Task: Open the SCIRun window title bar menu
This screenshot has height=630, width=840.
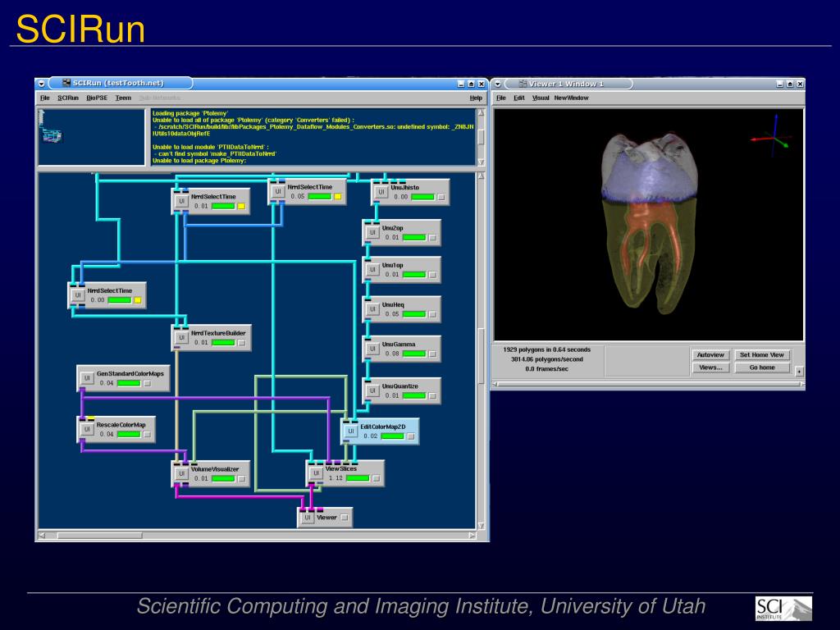Action: 41,84
